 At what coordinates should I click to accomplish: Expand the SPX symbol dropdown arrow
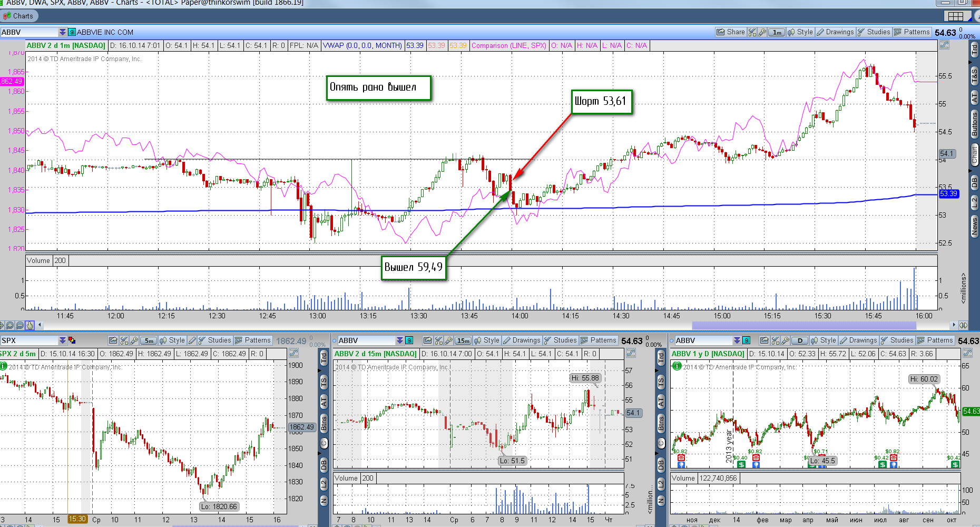coord(63,340)
